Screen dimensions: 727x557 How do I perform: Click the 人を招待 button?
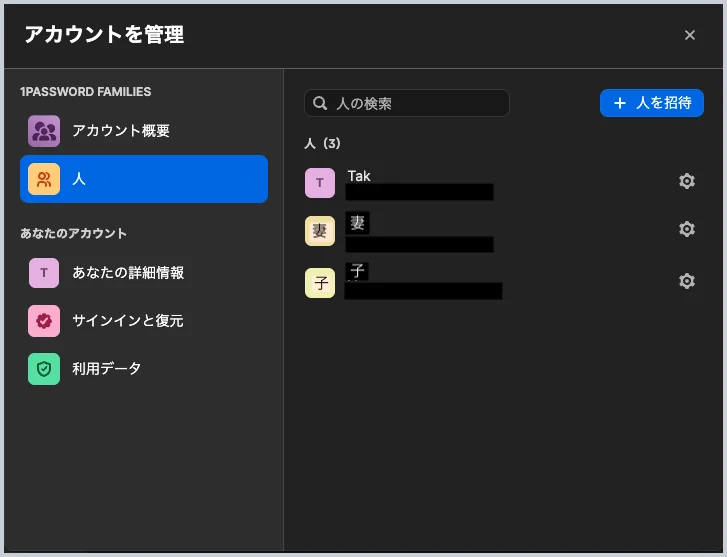tap(652, 103)
